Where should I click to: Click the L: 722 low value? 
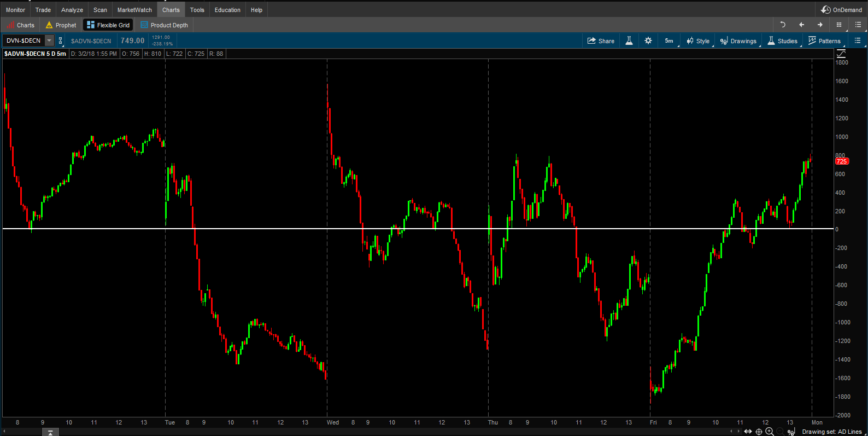[174, 54]
